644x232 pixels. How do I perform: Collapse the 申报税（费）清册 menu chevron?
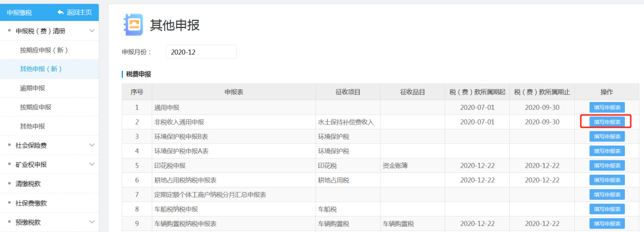(x=92, y=31)
